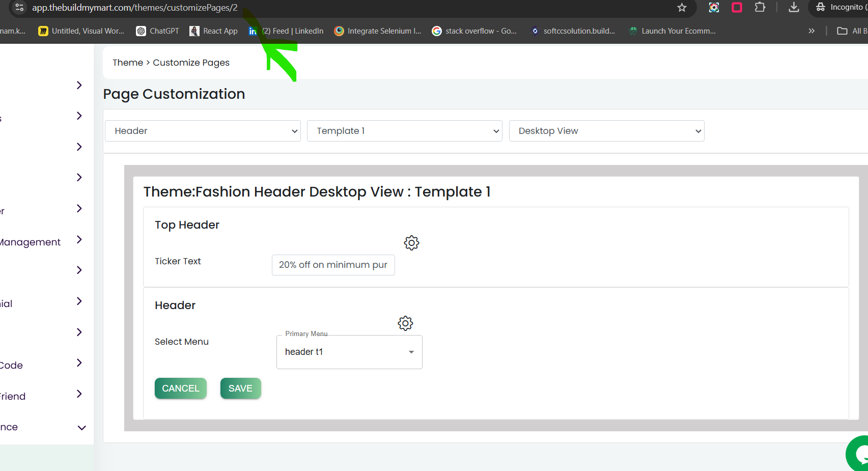Click the Top Header section title
Viewport: 868px width, 471px height.
pos(187,225)
